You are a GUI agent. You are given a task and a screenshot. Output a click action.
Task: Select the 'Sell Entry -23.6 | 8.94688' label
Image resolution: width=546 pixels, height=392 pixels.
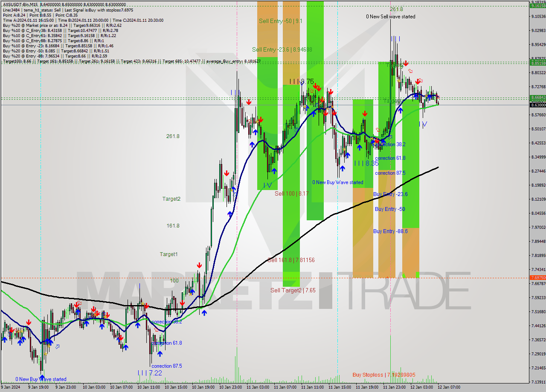point(282,49)
